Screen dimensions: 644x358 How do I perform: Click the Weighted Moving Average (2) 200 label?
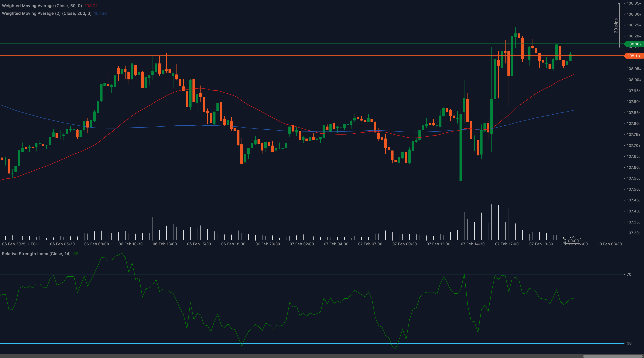pos(47,13)
